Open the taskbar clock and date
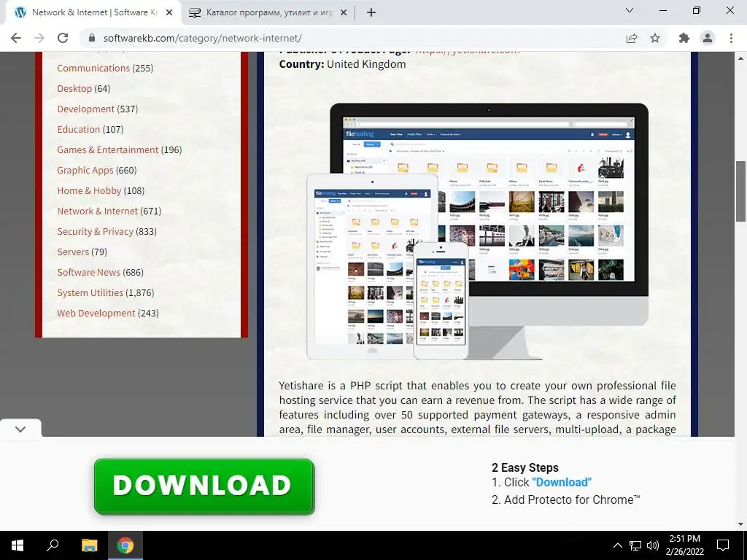The width and height of the screenshot is (747, 560). click(x=684, y=545)
